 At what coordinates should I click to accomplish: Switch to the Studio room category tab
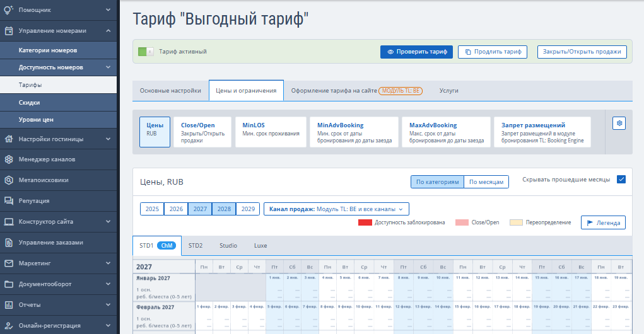pos(228,245)
